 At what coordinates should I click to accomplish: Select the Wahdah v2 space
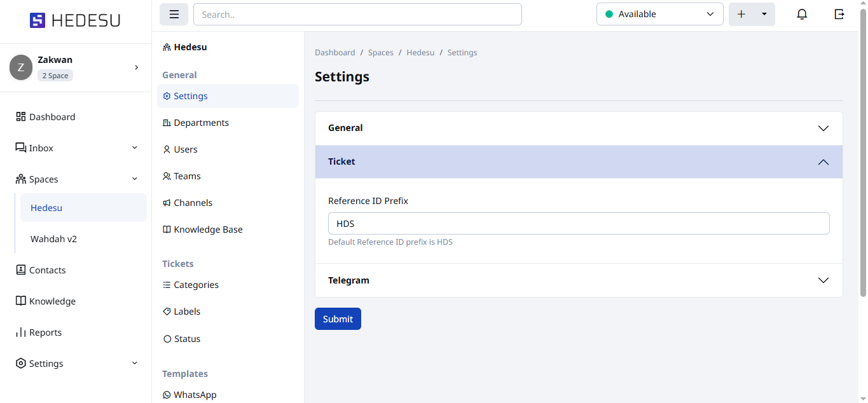tap(53, 239)
